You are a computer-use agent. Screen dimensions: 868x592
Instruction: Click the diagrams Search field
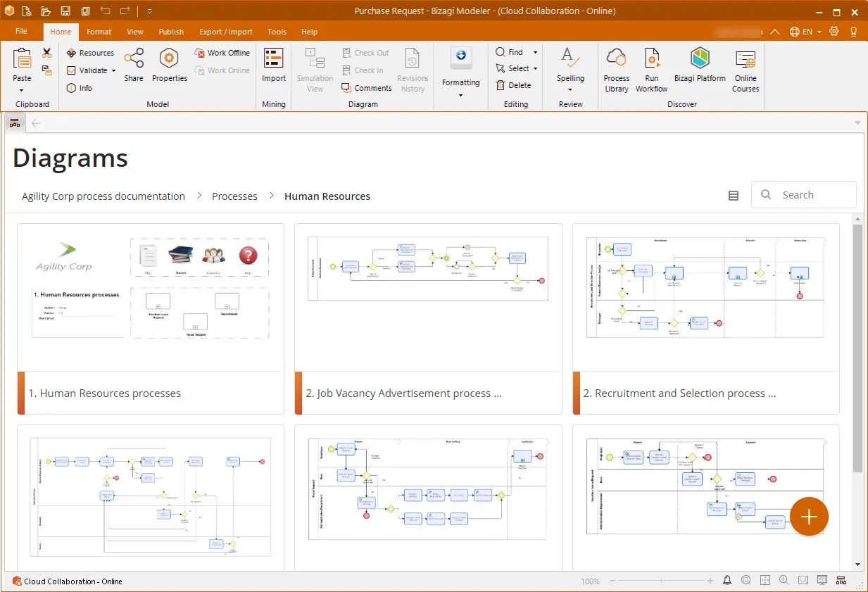coord(804,195)
